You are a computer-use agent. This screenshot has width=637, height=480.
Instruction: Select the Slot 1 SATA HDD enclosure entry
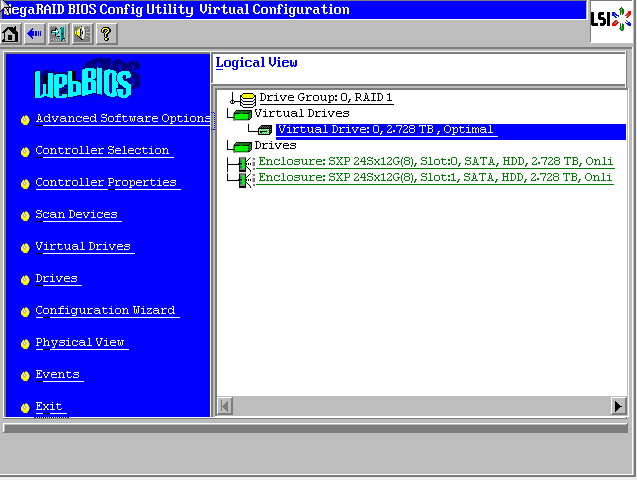(x=435, y=178)
